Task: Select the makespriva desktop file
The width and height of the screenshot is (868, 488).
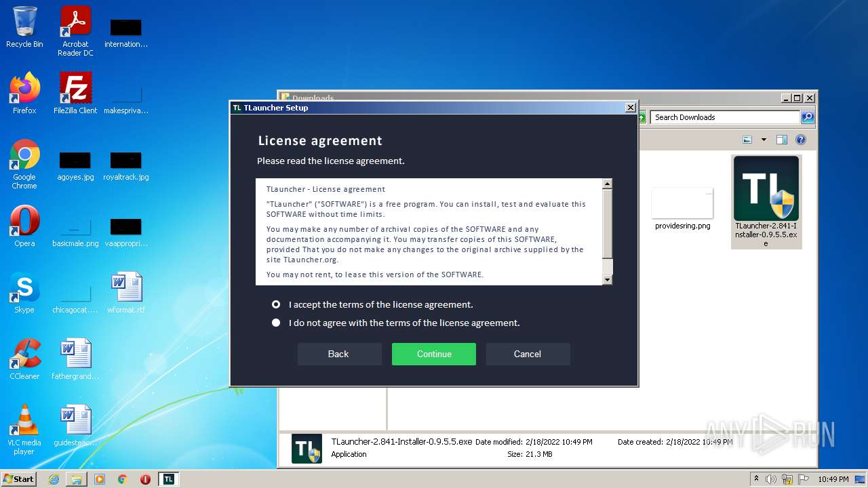Action: pyautogui.click(x=126, y=100)
